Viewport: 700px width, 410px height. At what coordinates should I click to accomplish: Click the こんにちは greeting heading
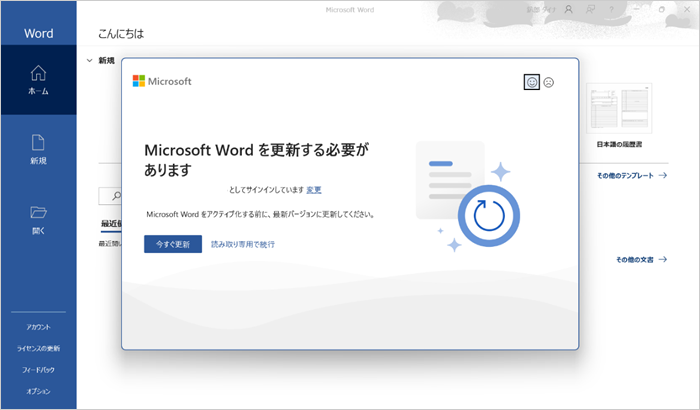(121, 33)
